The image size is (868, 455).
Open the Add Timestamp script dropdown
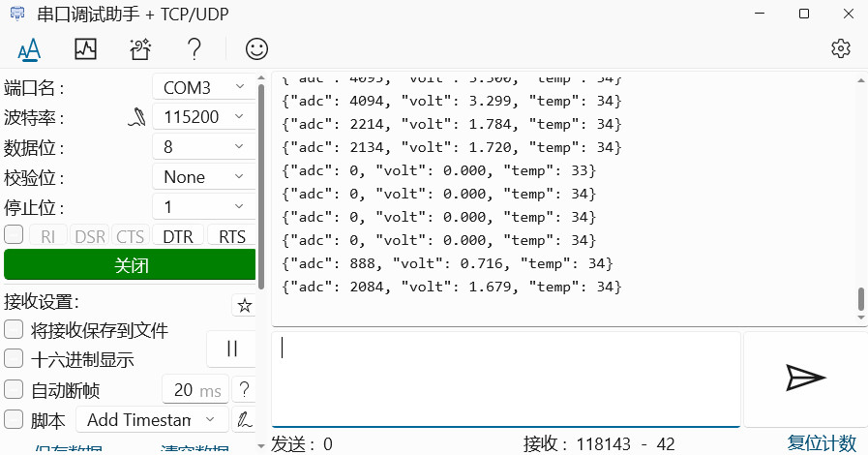click(x=152, y=419)
